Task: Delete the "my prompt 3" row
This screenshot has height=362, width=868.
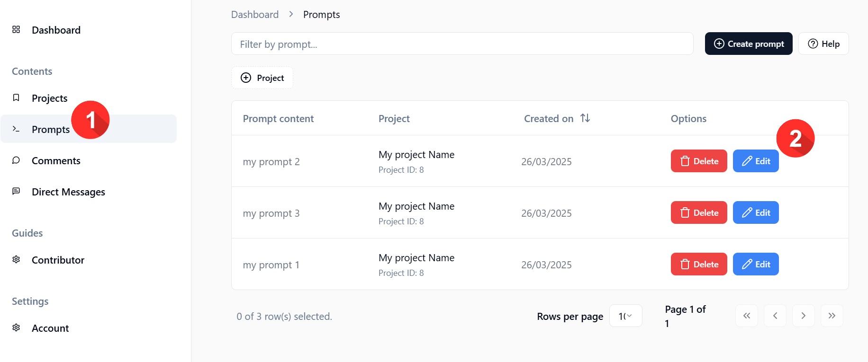Action: pyautogui.click(x=699, y=212)
